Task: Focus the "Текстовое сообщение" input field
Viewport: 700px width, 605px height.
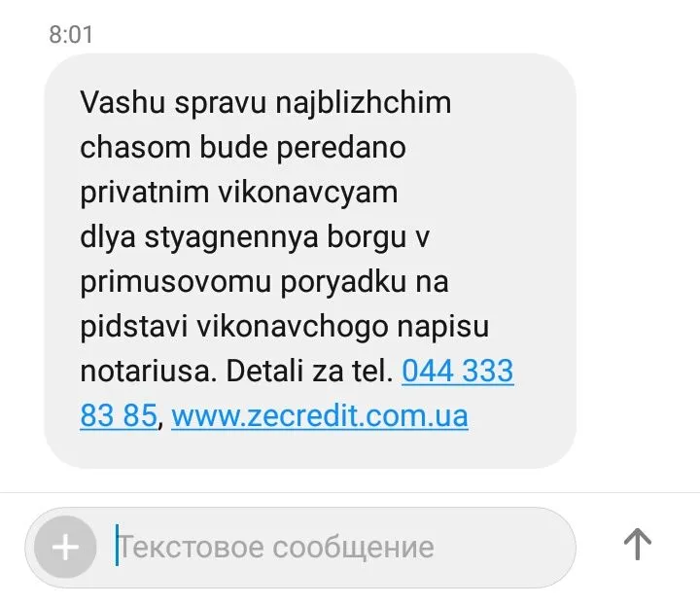Action: [300, 548]
